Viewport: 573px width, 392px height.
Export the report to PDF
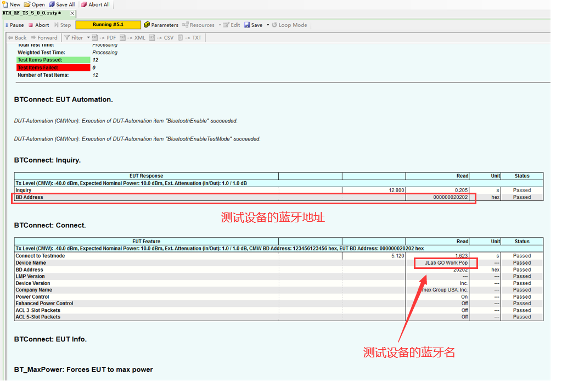click(x=104, y=37)
